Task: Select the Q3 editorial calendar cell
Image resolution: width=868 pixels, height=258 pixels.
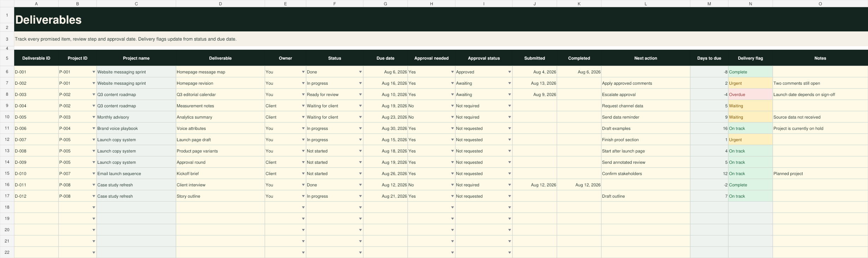Action: [220, 95]
